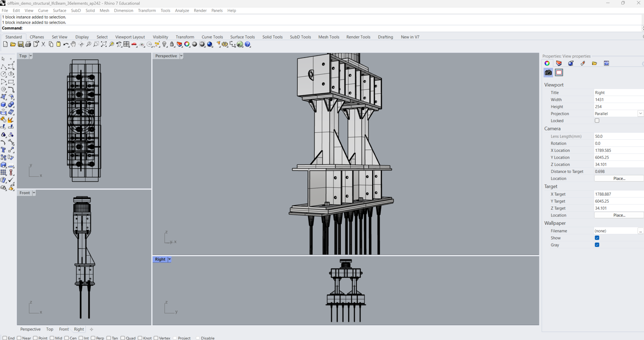The image size is (644, 340).
Task: Click the camera Location Place button
Action: (x=619, y=178)
